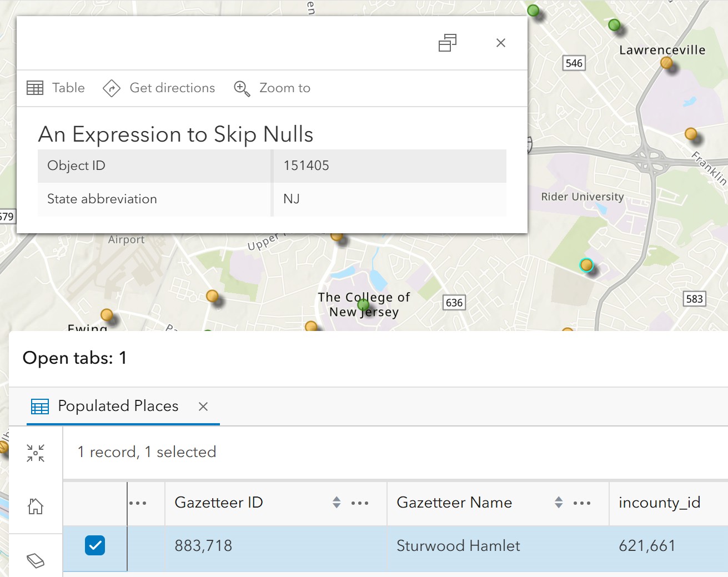The width and height of the screenshot is (728, 577).
Task: Click the Table action in popup
Action: pos(56,88)
